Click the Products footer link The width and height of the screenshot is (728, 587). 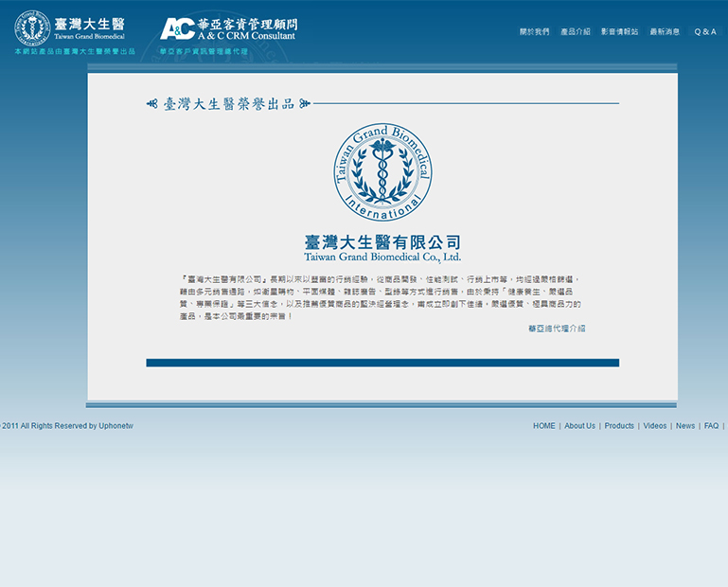[x=619, y=426]
